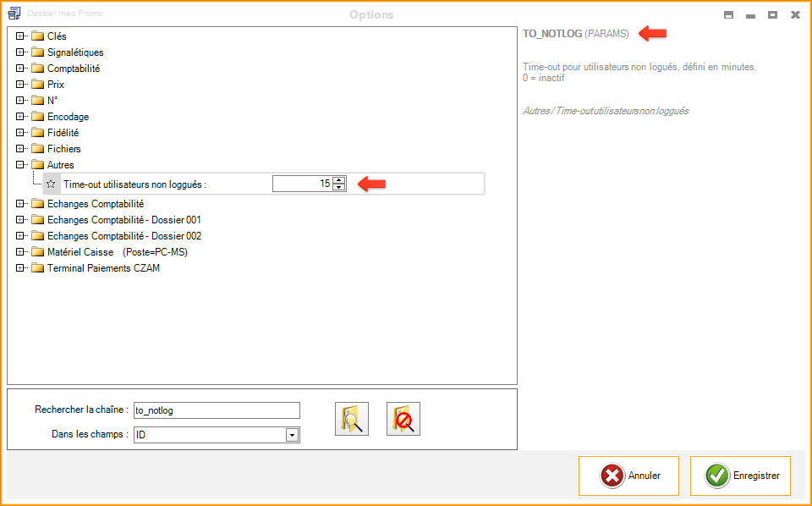812x506 pixels.
Task: Click the cancel search folder icon
Action: point(403,419)
